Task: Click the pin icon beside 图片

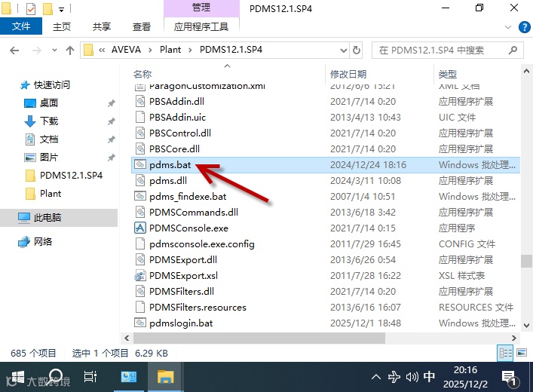Action: coord(111,158)
